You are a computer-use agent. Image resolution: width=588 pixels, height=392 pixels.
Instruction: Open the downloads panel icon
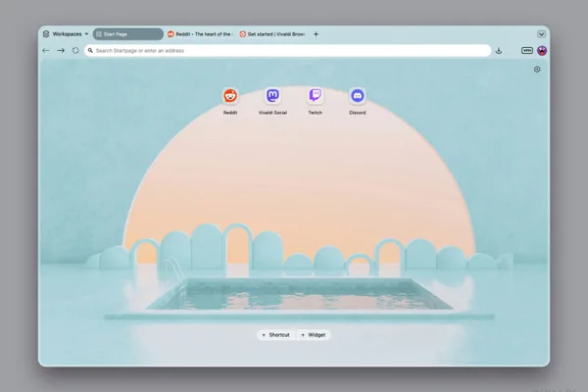click(x=499, y=51)
